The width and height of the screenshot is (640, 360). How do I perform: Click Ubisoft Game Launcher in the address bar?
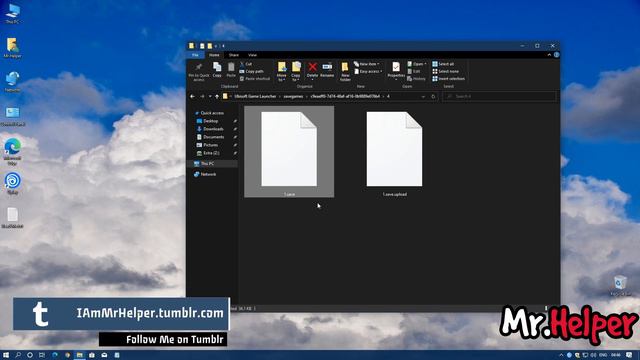click(x=255, y=96)
